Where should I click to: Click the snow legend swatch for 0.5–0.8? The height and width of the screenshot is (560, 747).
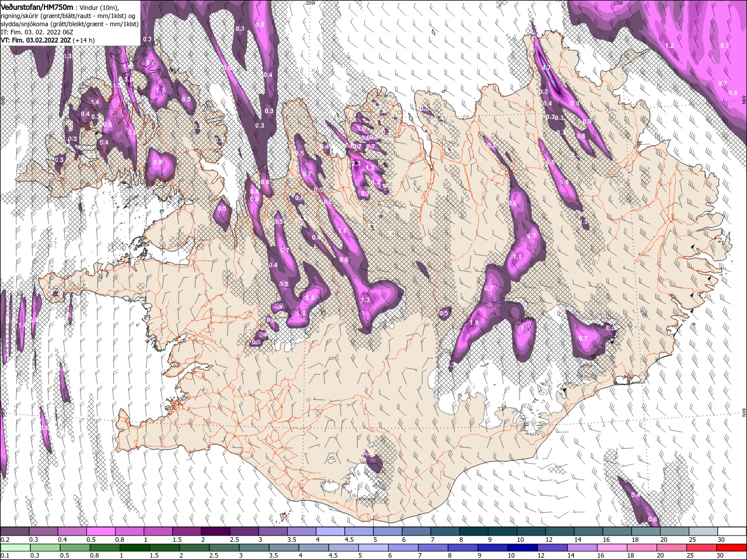click(x=101, y=531)
